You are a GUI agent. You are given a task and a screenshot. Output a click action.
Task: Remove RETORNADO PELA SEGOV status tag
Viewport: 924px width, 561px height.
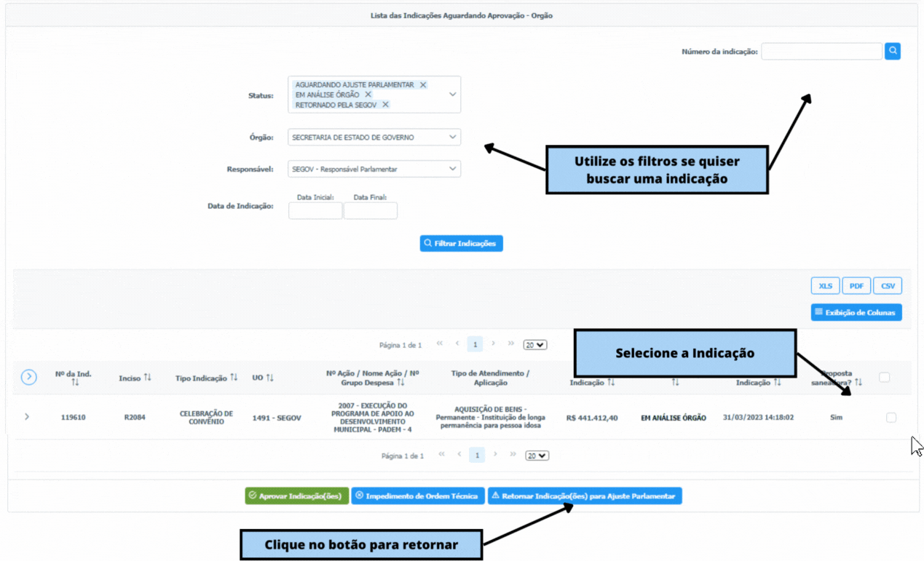tap(385, 105)
